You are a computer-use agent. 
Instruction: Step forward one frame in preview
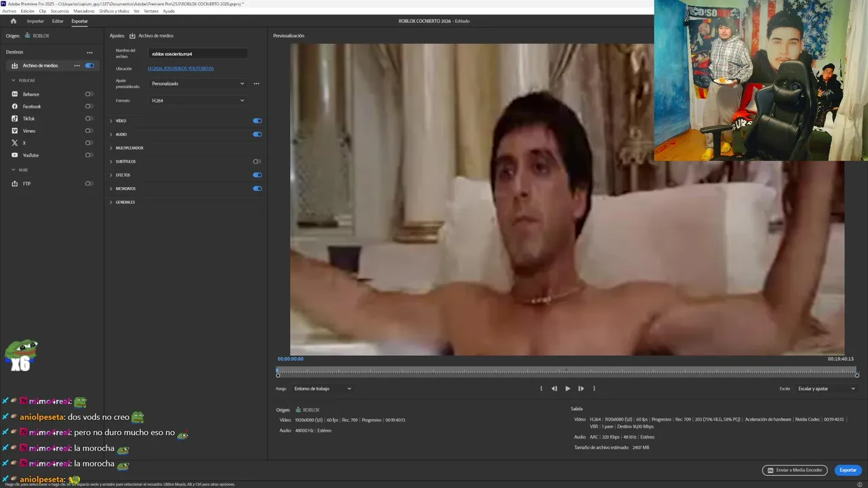click(581, 388)
